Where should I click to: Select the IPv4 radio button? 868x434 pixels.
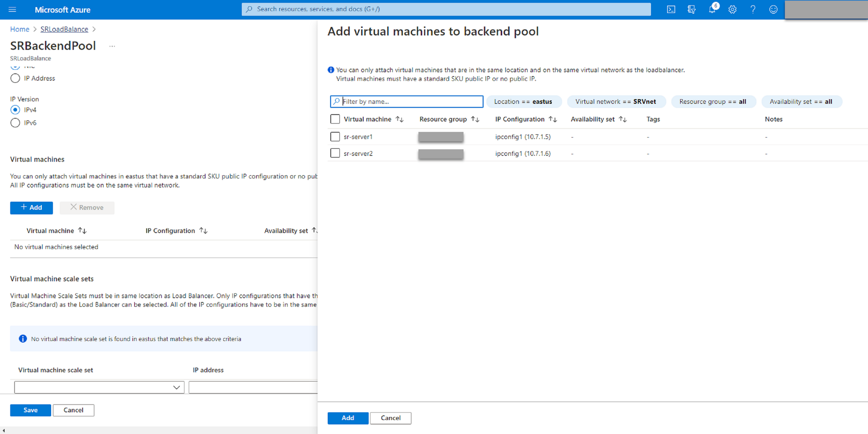15,110
